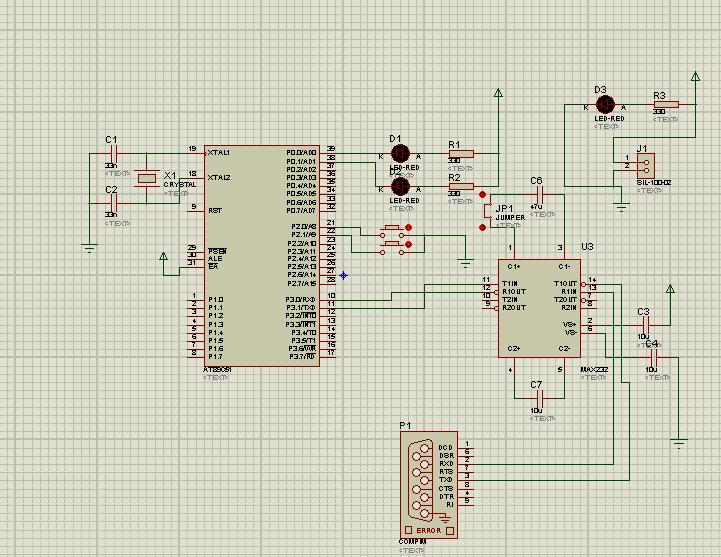The height and width of the screenshot is (557, 721).
Task: Select resistor R3 body
Action: 666,104
